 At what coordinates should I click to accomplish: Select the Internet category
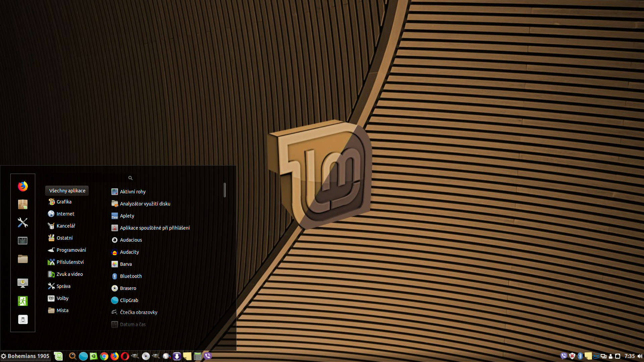65,214
